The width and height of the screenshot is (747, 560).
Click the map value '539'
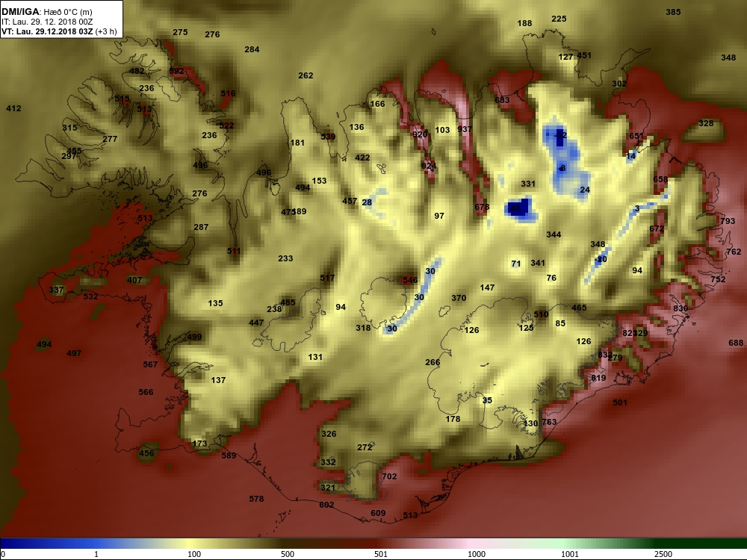(x=328, y=136)
